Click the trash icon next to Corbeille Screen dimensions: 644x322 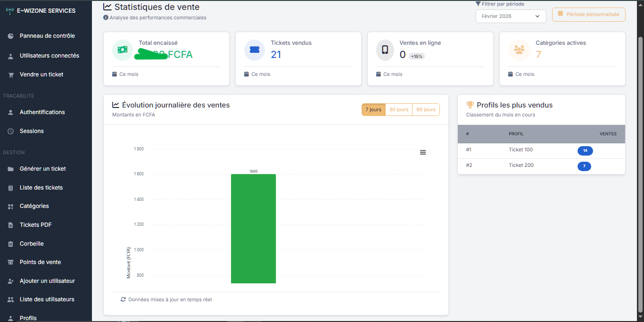pos(11,244)
